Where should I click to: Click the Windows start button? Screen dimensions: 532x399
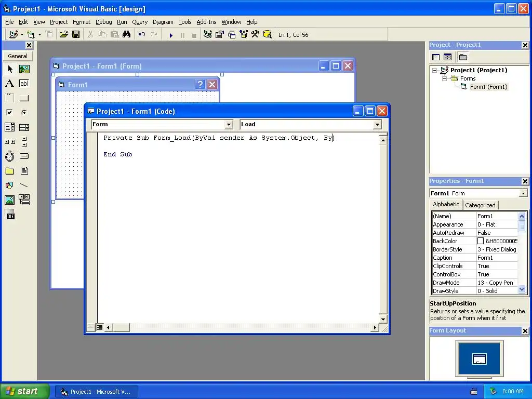[x=24, y=391]
